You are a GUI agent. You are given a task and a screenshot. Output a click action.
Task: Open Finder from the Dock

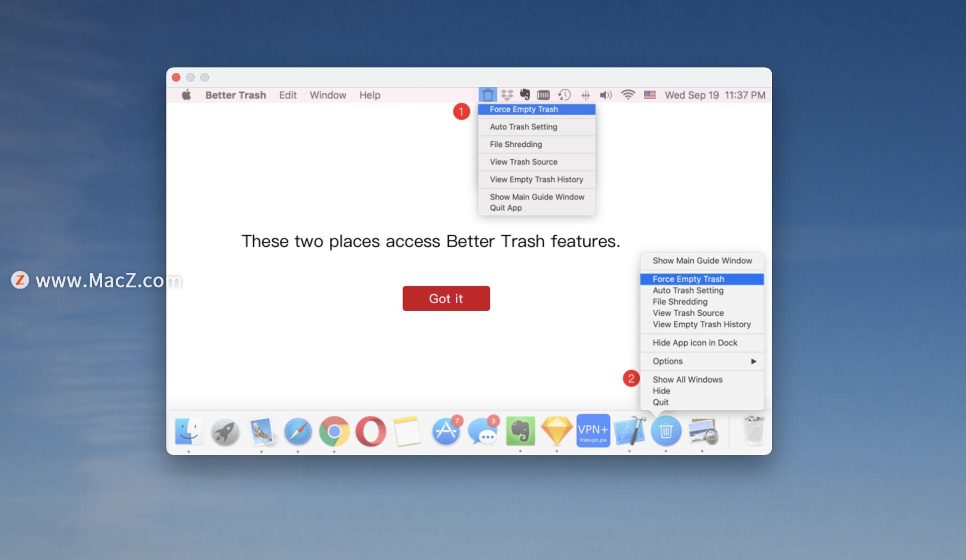click(189, 431)
